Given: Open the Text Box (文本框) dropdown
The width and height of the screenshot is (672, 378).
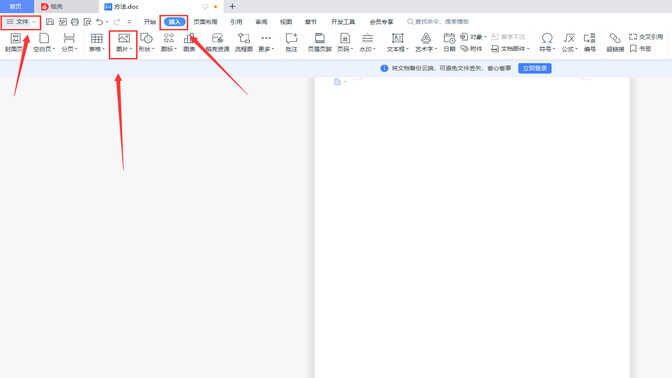Looking at the screenshot, I should pyautogui.click(x=397, y=42).
